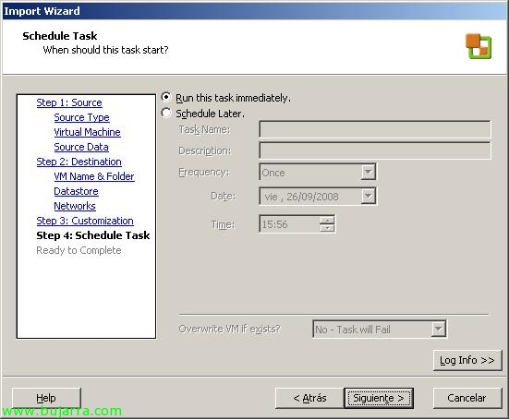Go to Step 3: Customization link

[85, 221]
